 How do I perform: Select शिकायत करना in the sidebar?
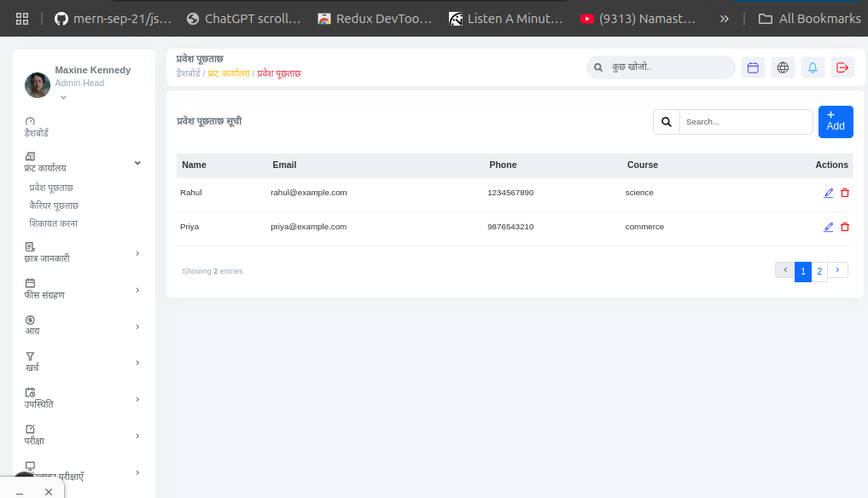click(54, 223)
